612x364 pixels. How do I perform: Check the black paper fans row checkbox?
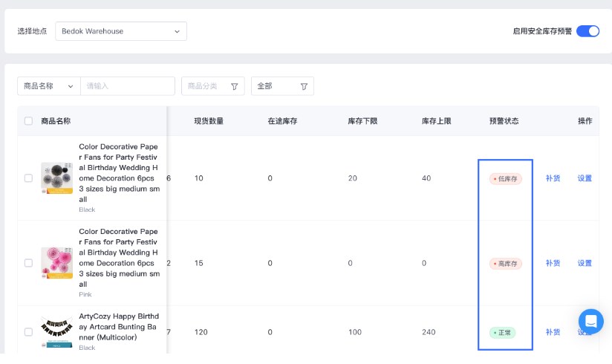click(x=29, y=178)
